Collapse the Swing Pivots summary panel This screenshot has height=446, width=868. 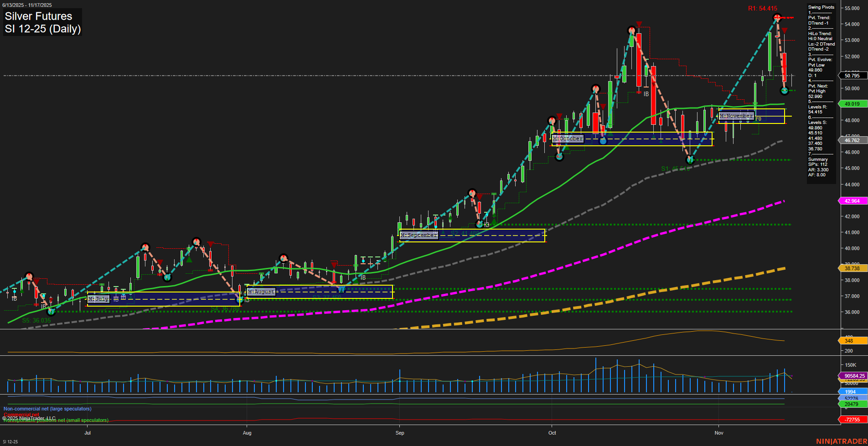point(821,7)
